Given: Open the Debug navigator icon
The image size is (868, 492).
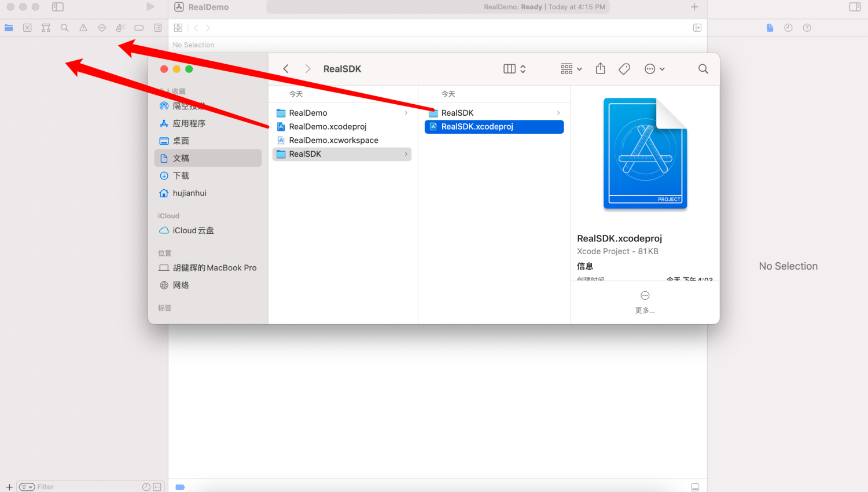Looking at the screenshot, I should (x=120, y=28).
